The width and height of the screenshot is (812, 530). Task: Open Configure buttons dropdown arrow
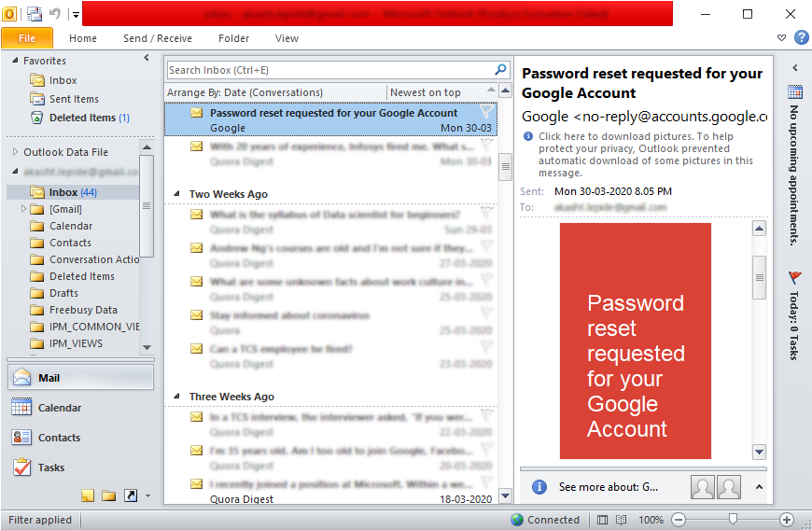coord(147,495)
